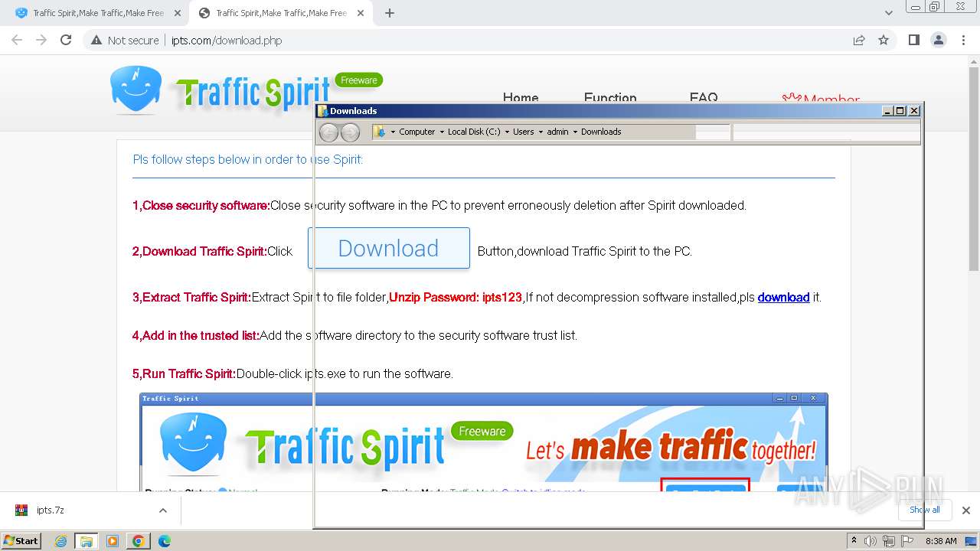The width and height of the screenshot is (980, 551).
Task: Close the second Traffic Spirit tab
Action: pos(361,13)
